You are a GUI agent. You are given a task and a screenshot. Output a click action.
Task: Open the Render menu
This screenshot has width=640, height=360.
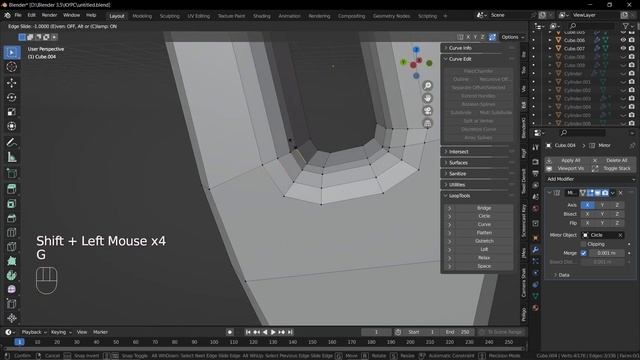[x=49, y=15]
